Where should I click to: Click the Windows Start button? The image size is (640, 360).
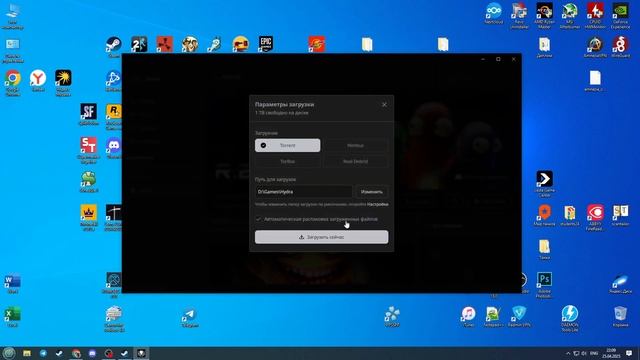point(9,353)
